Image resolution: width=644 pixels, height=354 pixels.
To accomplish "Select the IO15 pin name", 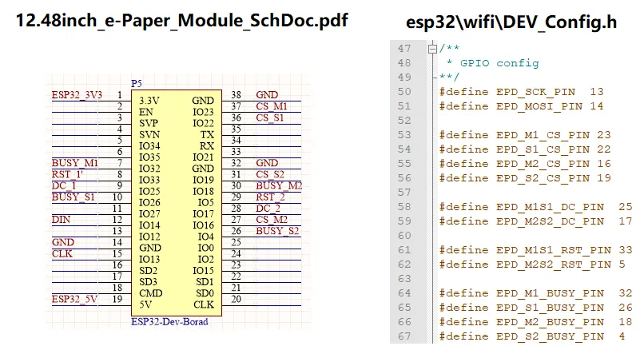I will coord(203,271).
